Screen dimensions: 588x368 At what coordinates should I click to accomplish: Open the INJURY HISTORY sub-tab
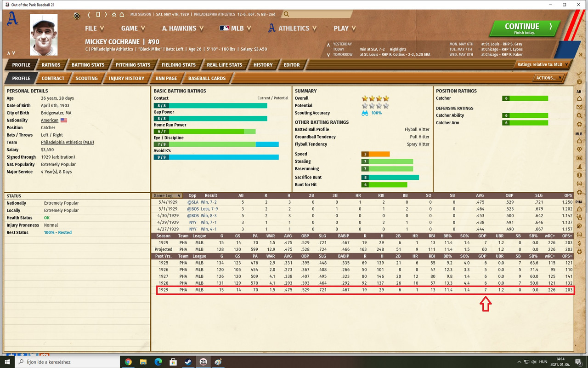(x=126, y=78)
